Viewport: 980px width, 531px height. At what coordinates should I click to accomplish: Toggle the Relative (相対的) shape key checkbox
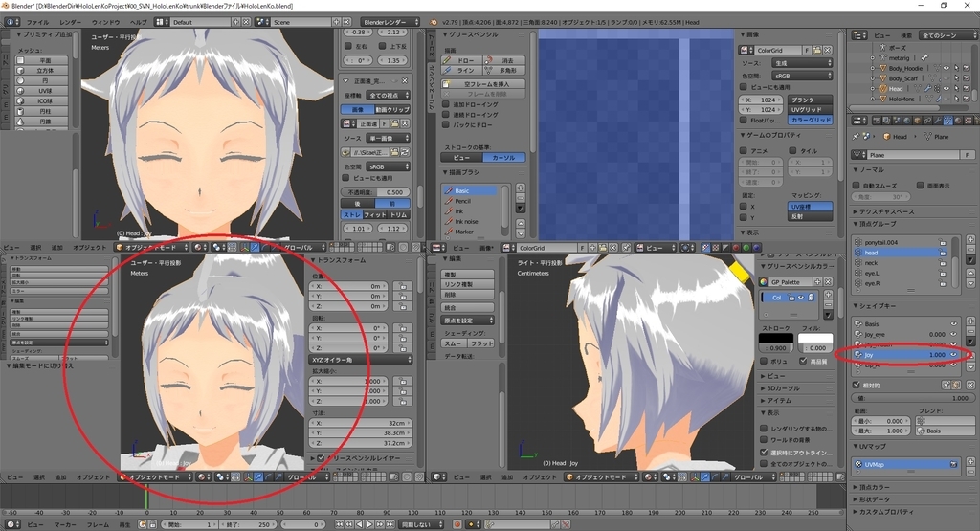pos(857,385)
